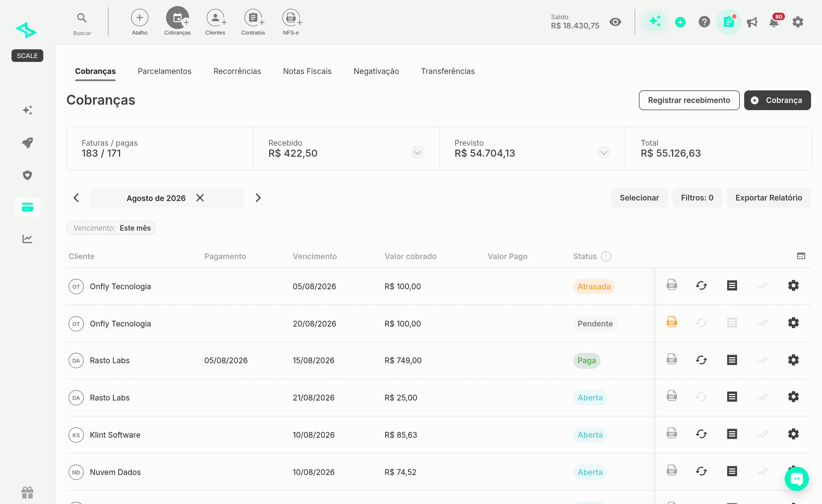Toggle balance visibility eye icon
822x504 pixels.
coord(615,22)
